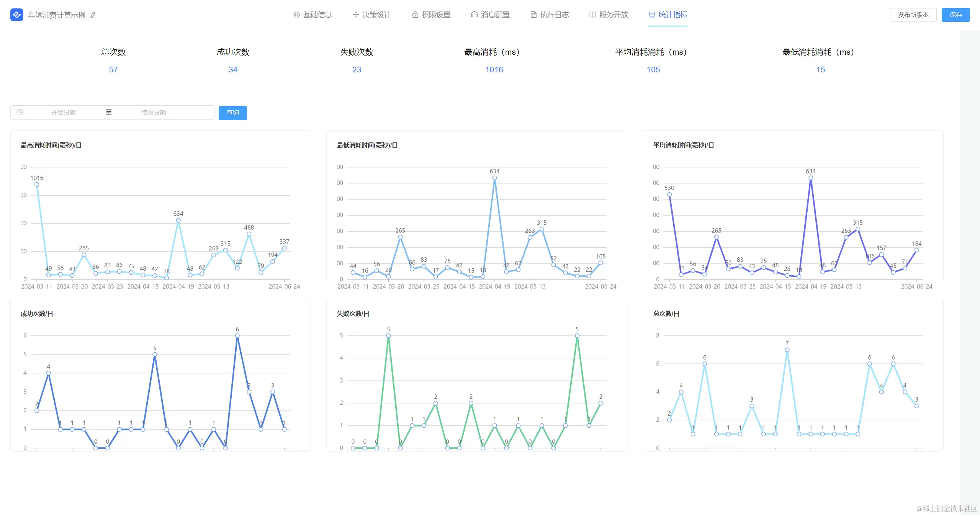The width and height of the screenshot is (980, 515).
Task: Click the book icon for 服务开放
Action: pyautogui.click(x=592, y=15)
